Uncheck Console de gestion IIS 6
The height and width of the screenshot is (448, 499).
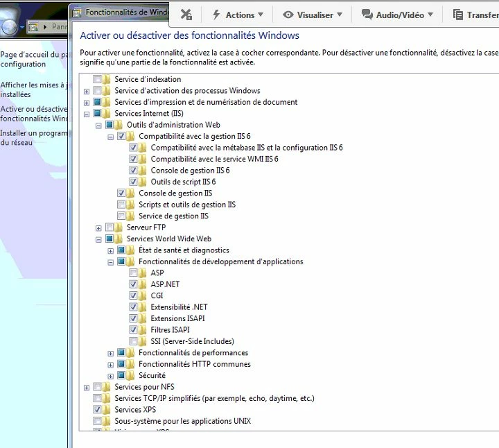tap(133, 170)
